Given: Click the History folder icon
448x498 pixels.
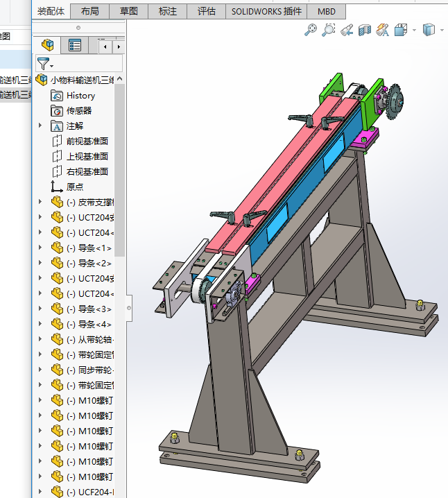Looking at the screenshot, I should [x=57, y=96].
